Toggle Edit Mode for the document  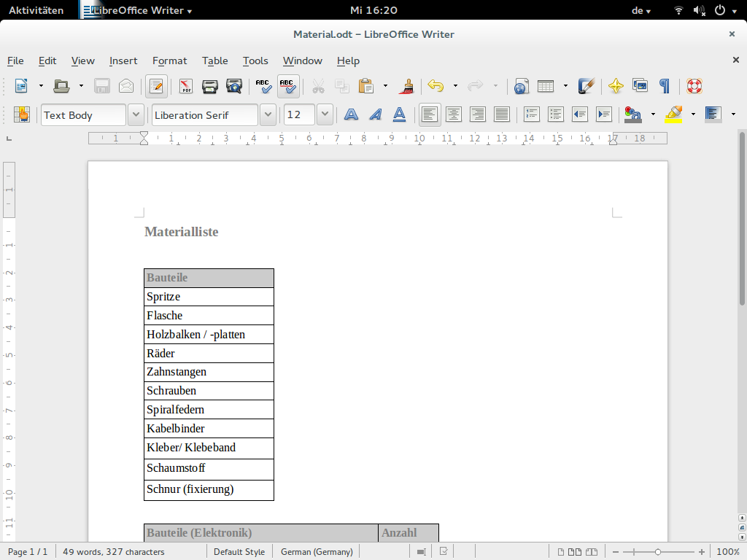pyautogui.click(x=156, y=86)
